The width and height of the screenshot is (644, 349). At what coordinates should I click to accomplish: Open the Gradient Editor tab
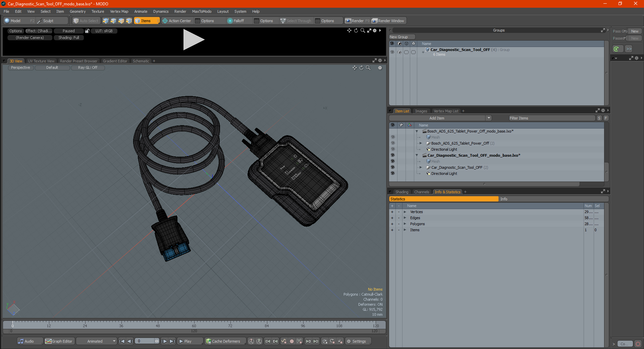tap(115, 61)
